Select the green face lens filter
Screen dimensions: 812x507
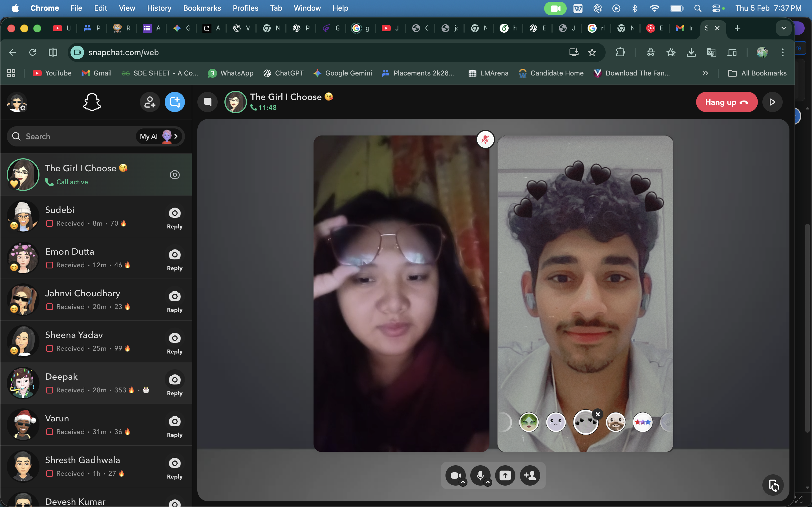click(x=529, y=422)
